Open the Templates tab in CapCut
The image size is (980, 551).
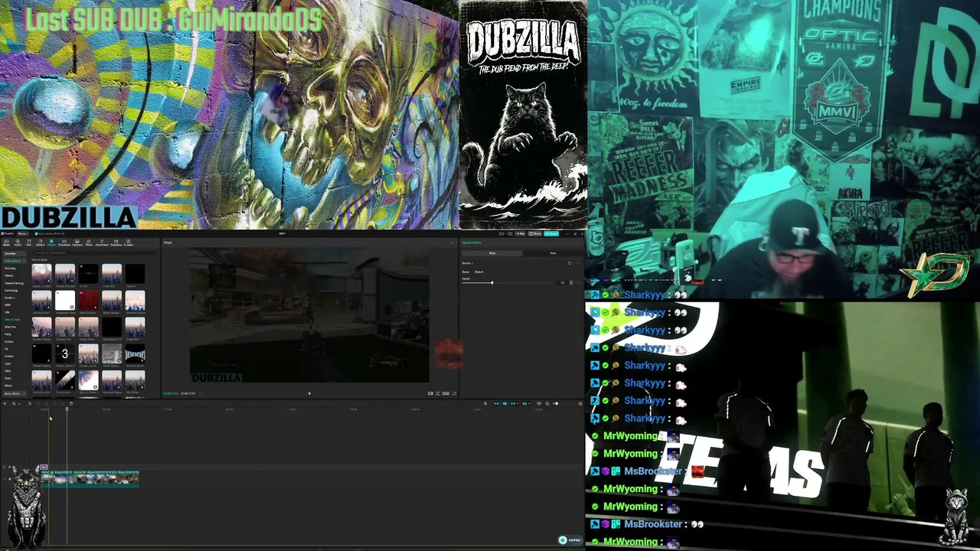[x=116, y=243]
